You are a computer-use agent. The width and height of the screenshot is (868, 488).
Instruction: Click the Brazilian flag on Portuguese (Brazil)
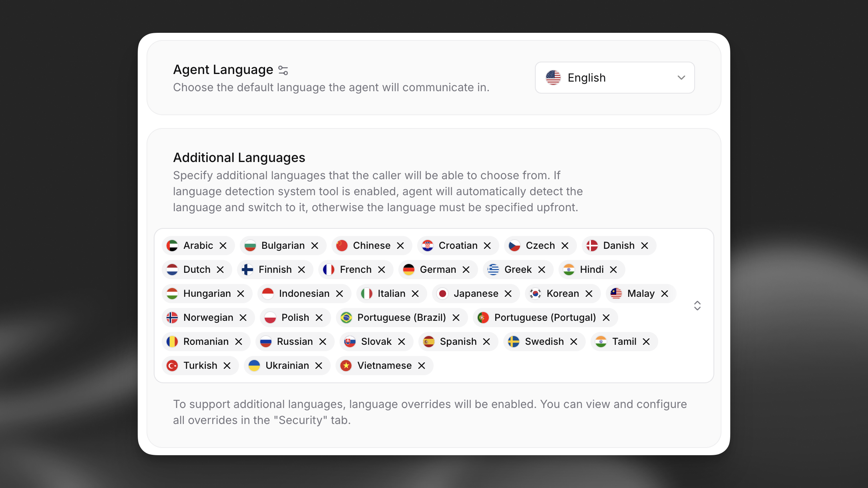pos(345,317)
